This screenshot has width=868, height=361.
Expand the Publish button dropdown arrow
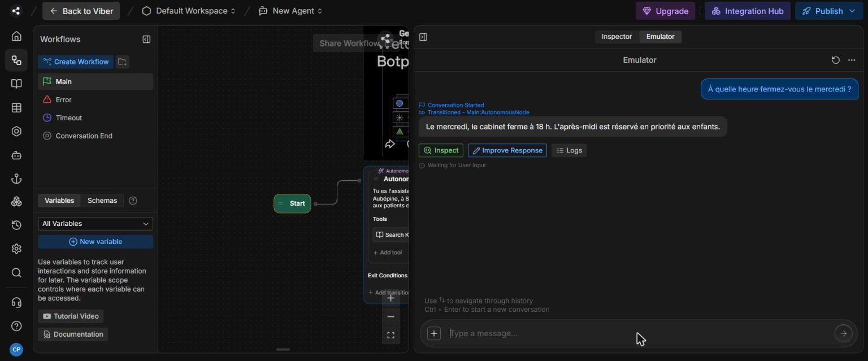852,11
